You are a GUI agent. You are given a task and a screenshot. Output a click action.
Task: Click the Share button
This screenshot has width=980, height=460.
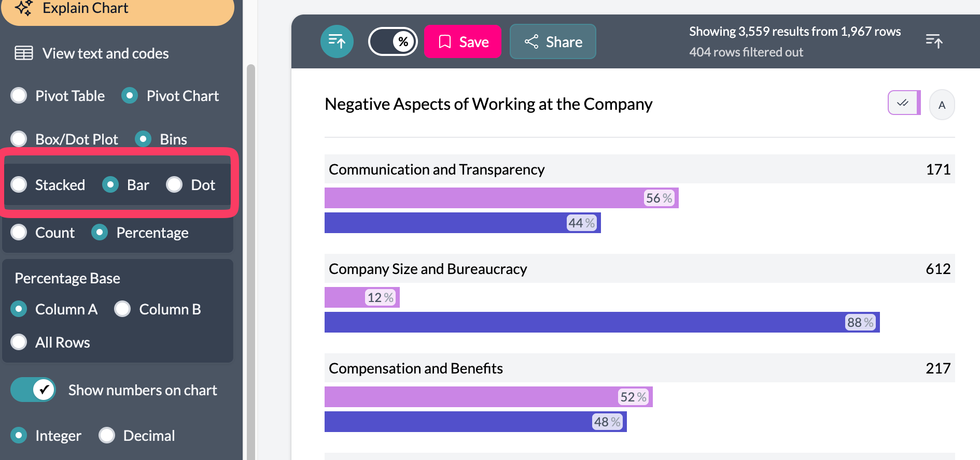coord(553,41)
